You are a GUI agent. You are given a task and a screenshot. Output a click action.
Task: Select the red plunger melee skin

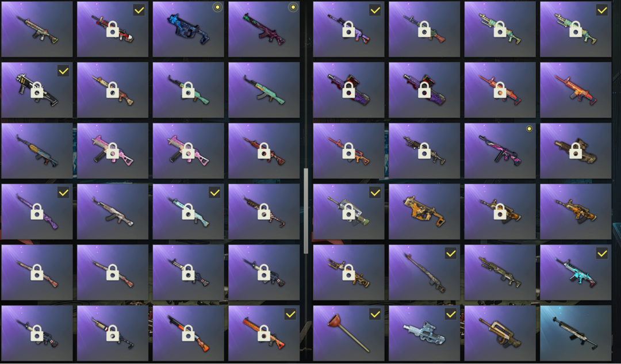click(x=348, y=333)
